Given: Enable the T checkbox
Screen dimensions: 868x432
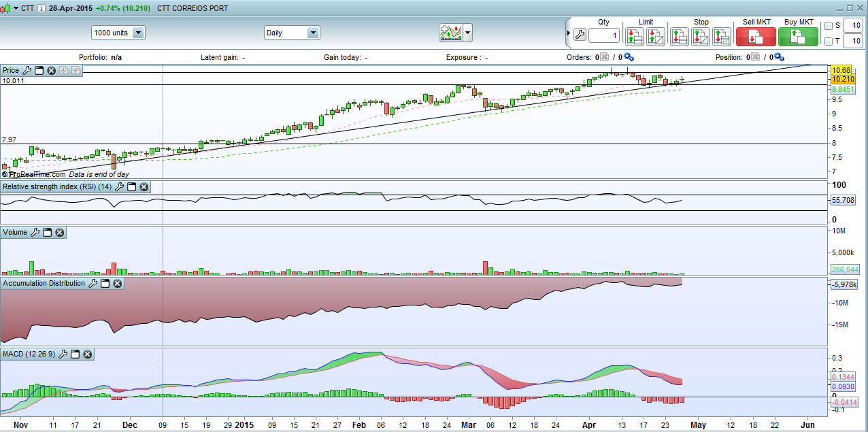Looking at the screenshot, I should pos(828,41).
